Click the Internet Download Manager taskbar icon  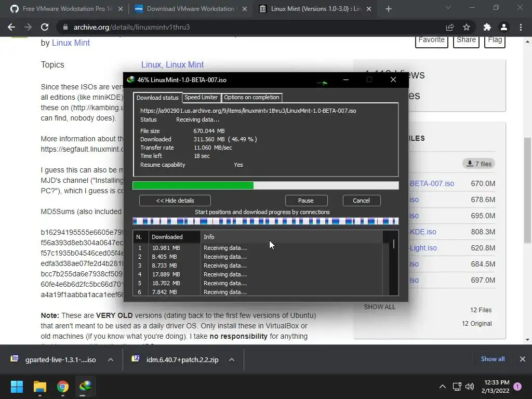tap(86, 387)
